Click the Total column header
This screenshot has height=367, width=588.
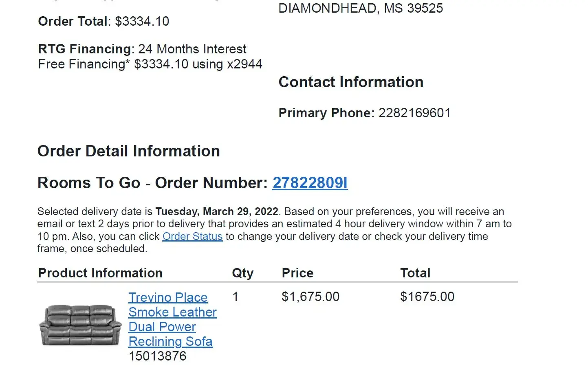[x=415, y=273]
